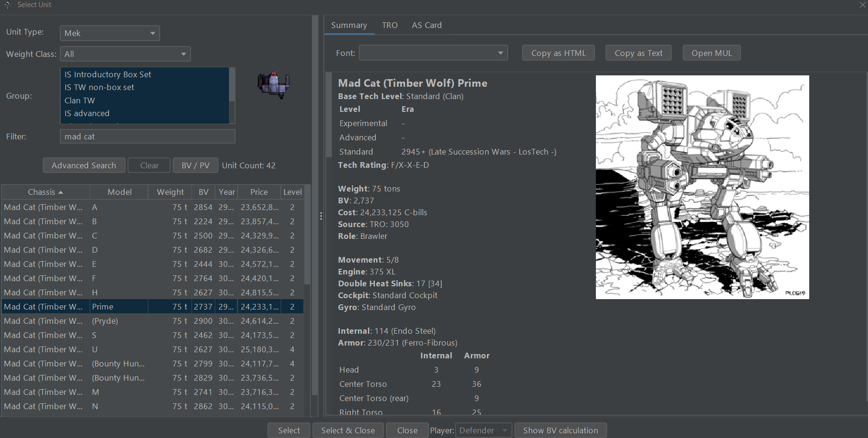The width and height of the screenshot is (868, 438).
Task: Click in the Filter text field
Action: pos(147,137)
